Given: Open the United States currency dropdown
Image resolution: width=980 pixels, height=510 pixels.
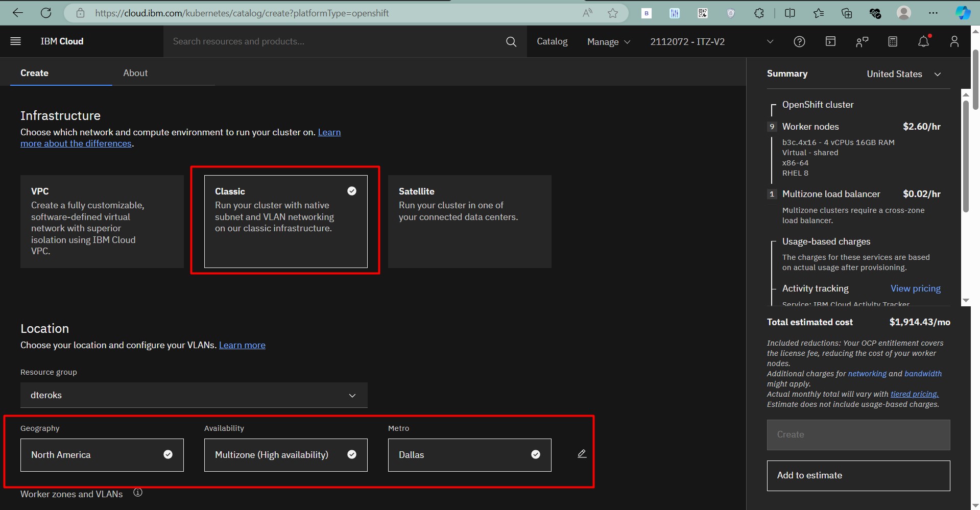Looking at the screenshot, I should coord(903,74).
